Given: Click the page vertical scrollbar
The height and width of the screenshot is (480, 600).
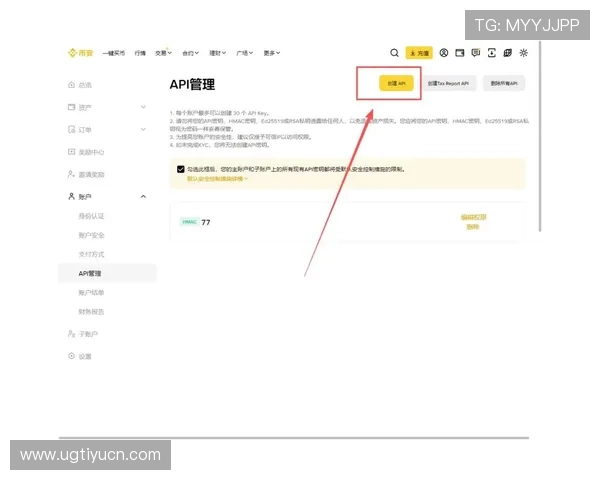Looking at the screenshot, I should pyautogui.click(x=540, y=136).
